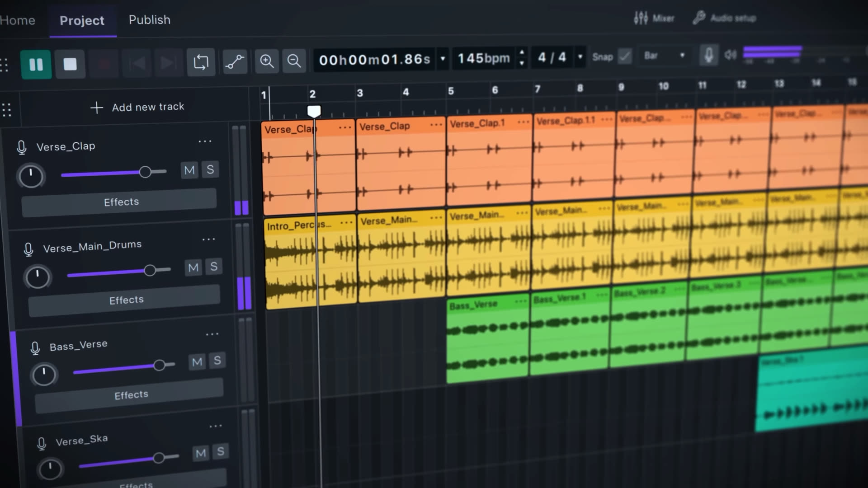Open the 4/4 time signature dropdown
The height and width of the screenshot is (488, 868).
click(580, 57)
